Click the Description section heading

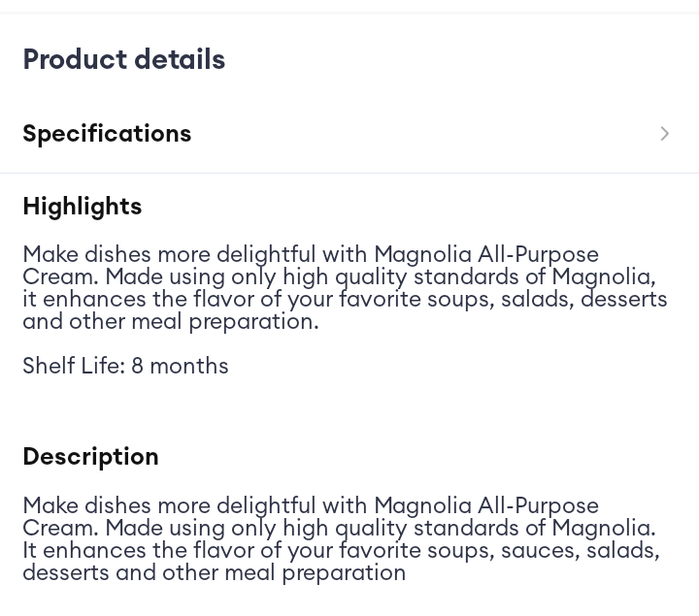click(x=90, y=457)
